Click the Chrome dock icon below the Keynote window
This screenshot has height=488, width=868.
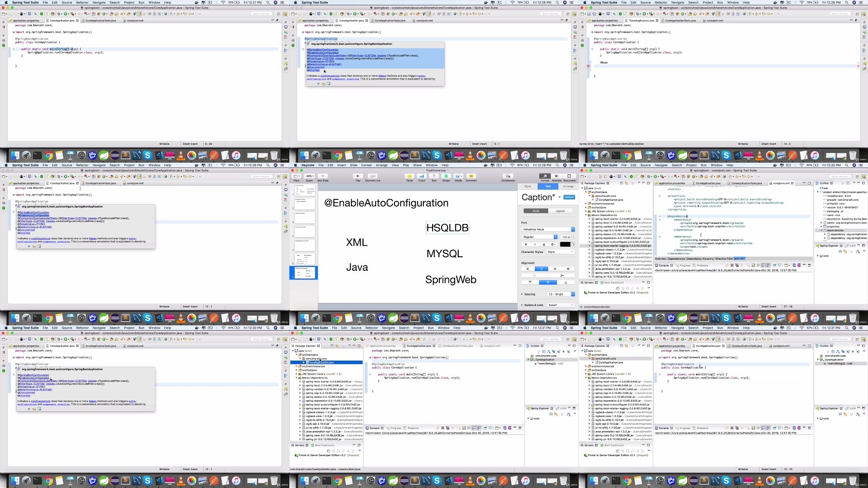pos(338,318)
